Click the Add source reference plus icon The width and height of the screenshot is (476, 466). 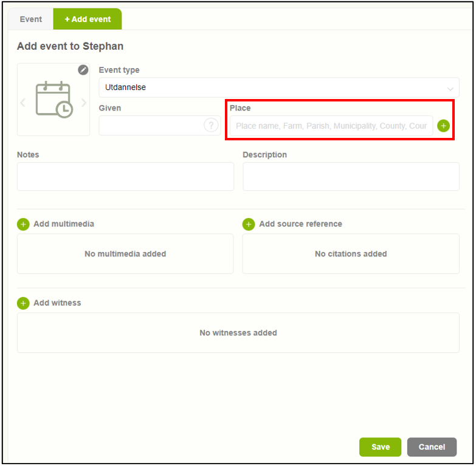(x=249, y=224)
